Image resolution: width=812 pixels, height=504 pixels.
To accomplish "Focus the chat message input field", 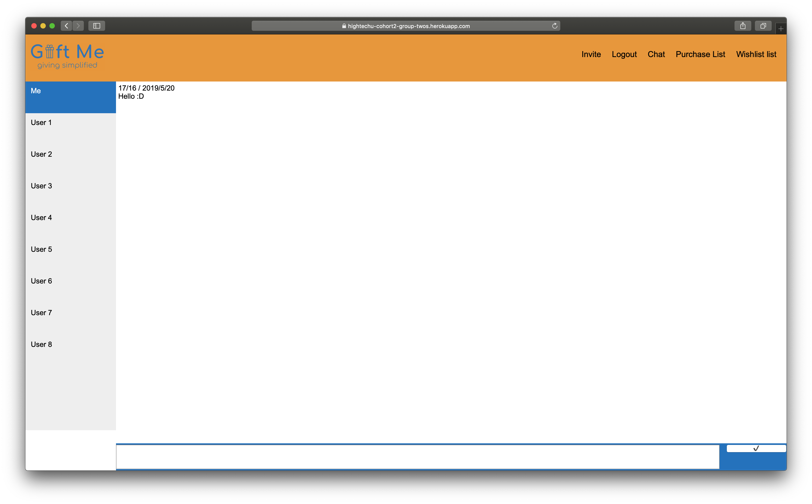I will [x=417, y=457].
